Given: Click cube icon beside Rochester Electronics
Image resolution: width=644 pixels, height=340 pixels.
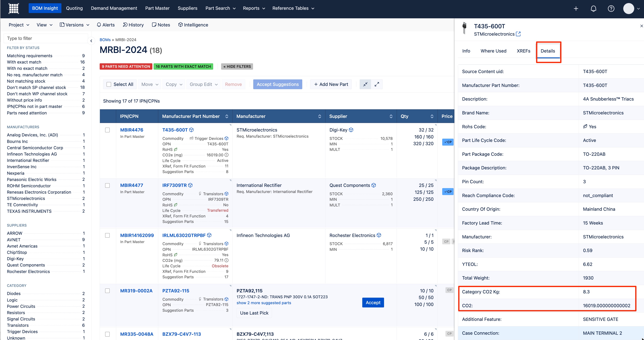Looking at the screenshot, I should 379,235.
